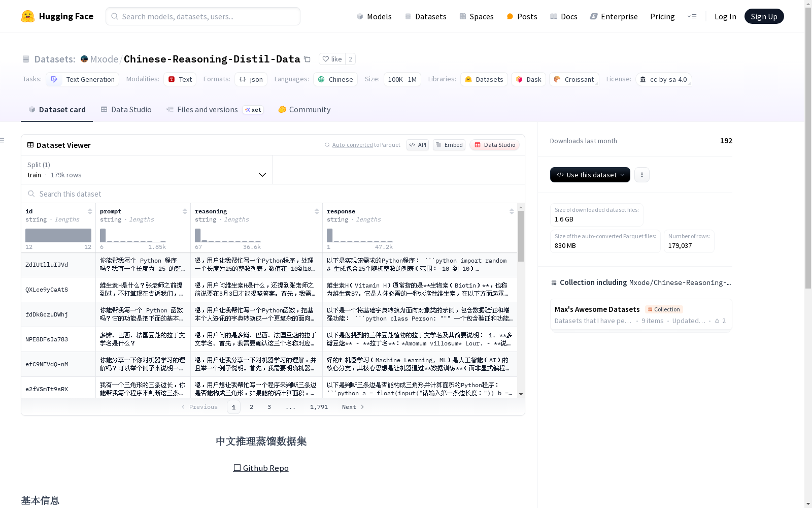Viewport: 812px width, 508px height.
Task: Click the Croissant library tag
Action: click(574, 79)
